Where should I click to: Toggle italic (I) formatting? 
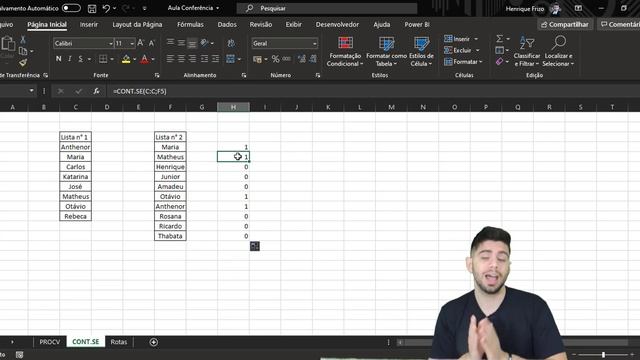pos(70,59)
